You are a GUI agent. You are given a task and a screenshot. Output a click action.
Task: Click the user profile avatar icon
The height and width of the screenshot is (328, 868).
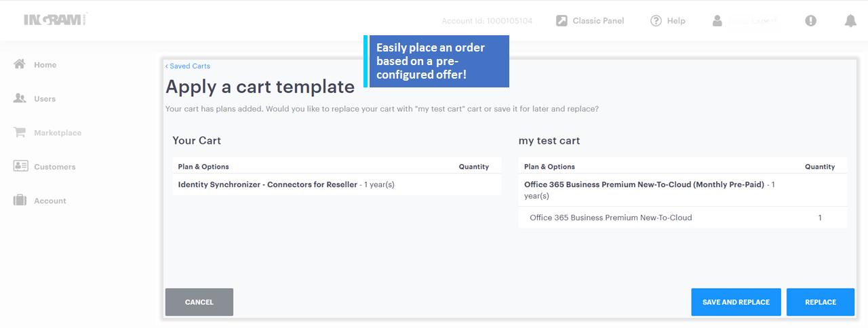(x=717, y=21)
